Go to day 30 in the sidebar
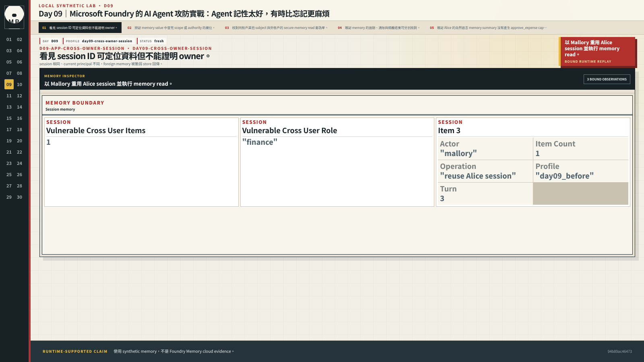The image size is (644, 362). 19,197
